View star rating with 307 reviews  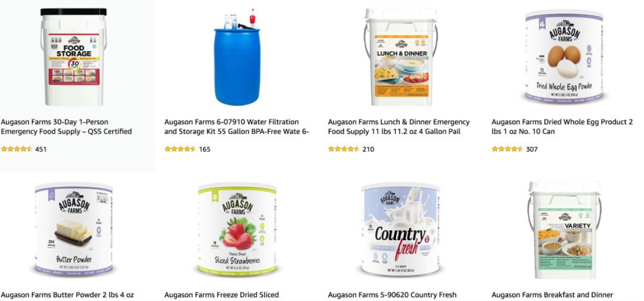tap(507, 149)
